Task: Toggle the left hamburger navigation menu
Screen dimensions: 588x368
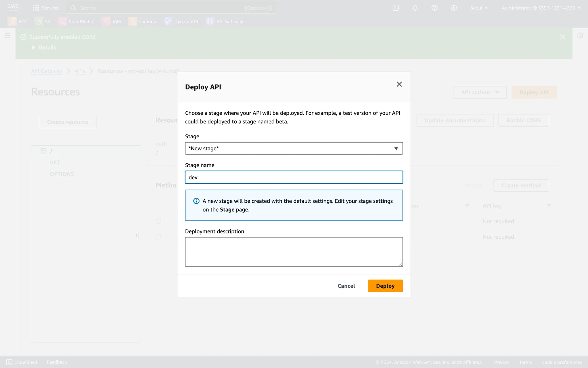Action: 8,36
